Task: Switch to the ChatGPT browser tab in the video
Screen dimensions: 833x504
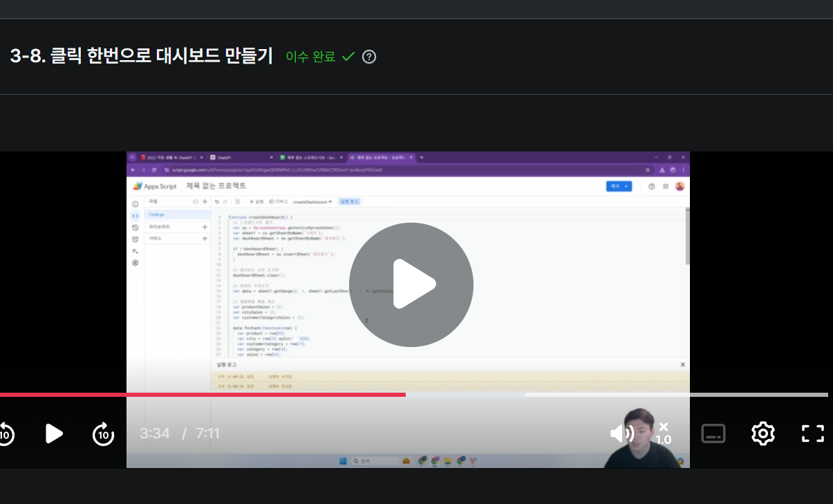Action: click(242, 158)
